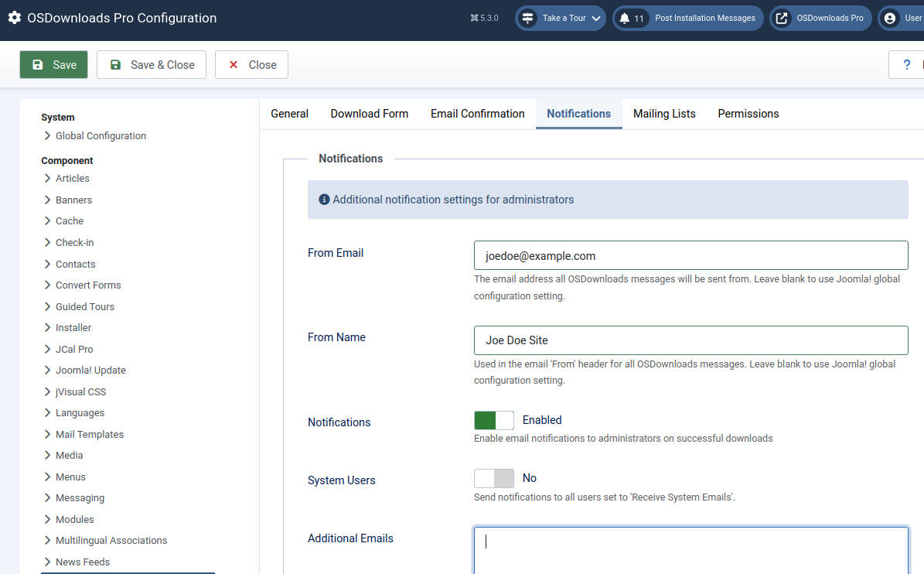
Task: Open help via the question mark button
Action: pyautogui.click(x=906, y=65)
